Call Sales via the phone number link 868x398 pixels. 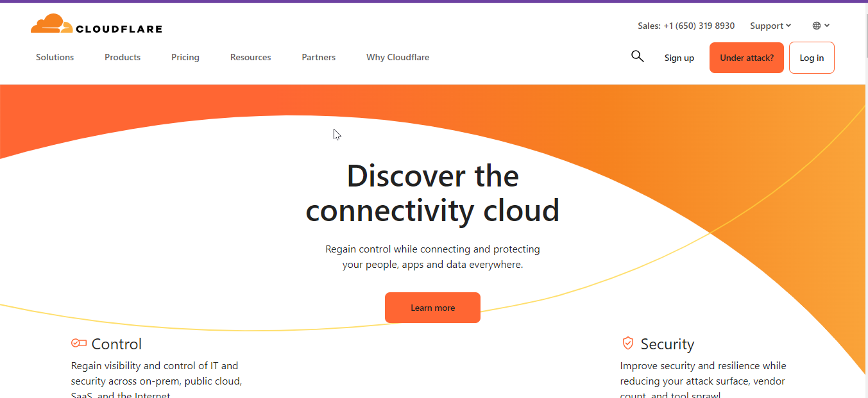point(699,26)
